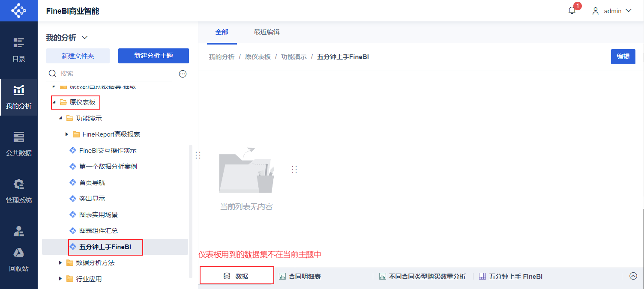Switch to the 全部 tab

pos(222,32)
